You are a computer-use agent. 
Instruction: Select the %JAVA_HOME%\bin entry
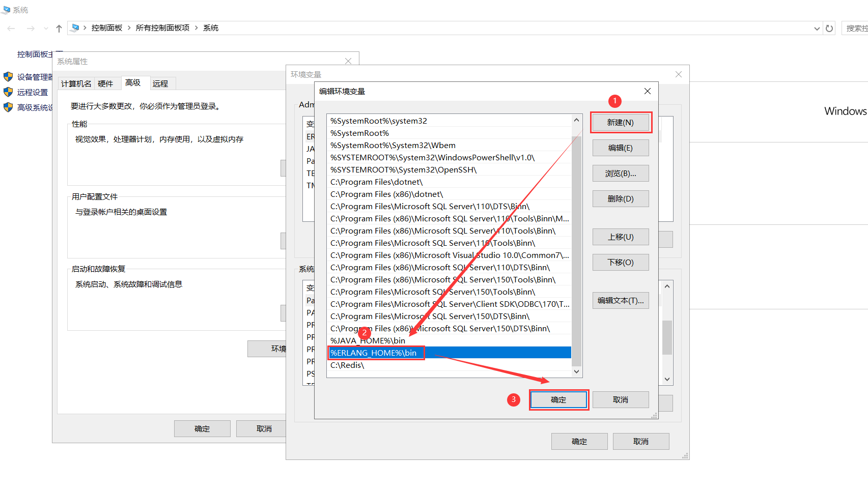point(449,341)
